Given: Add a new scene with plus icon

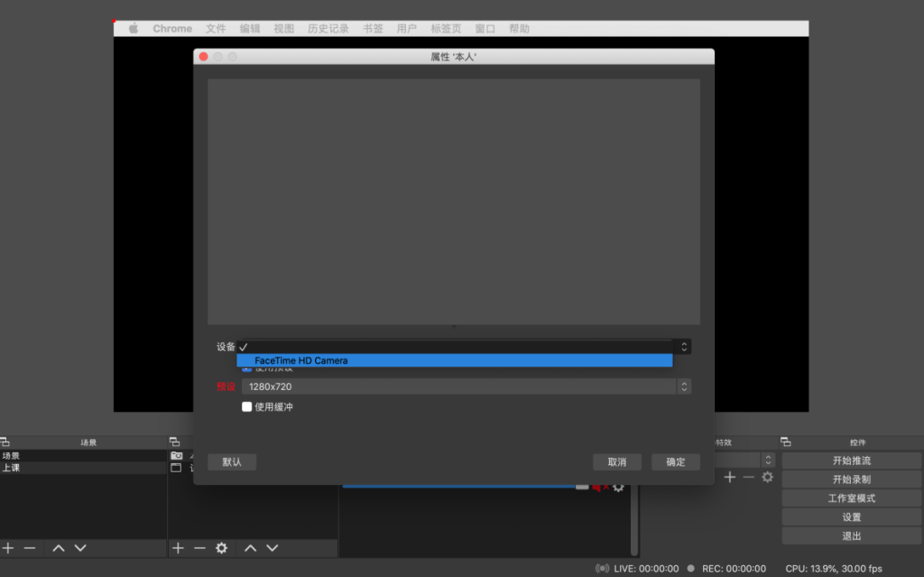Looking at the screenshot, I should (x=8, y=548).
